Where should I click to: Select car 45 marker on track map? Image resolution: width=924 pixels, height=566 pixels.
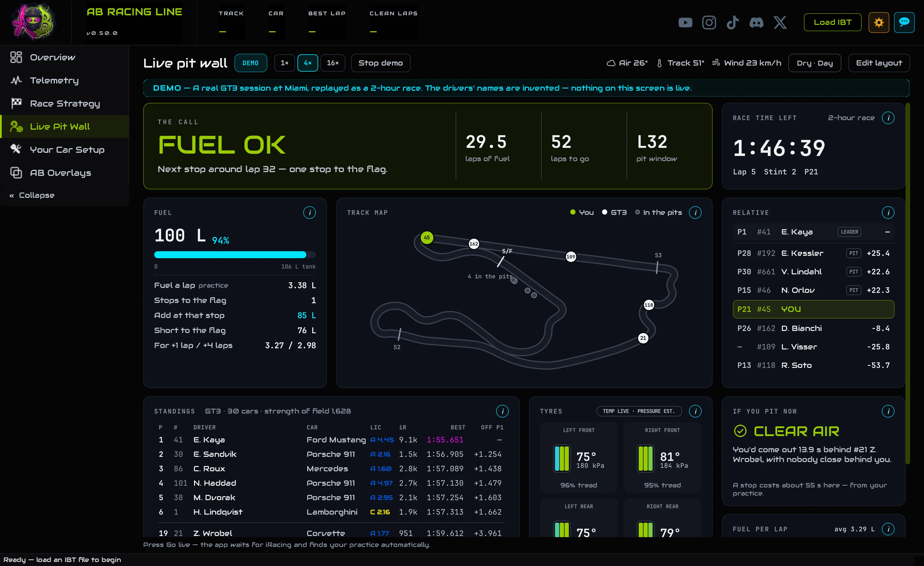pyautogui.click(x=427, y=237)
